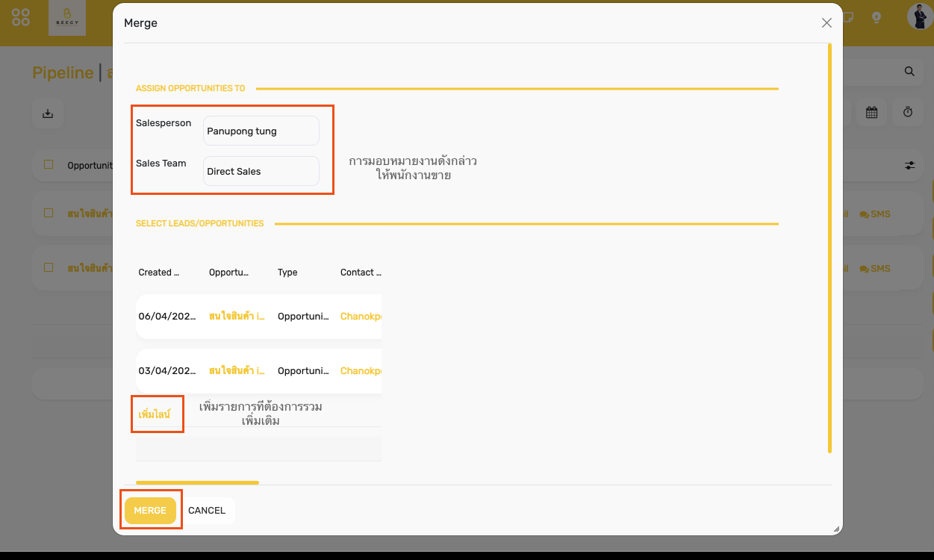
Task: Open Chanokp contact in 03/04 row
Action: click(361, 371)
